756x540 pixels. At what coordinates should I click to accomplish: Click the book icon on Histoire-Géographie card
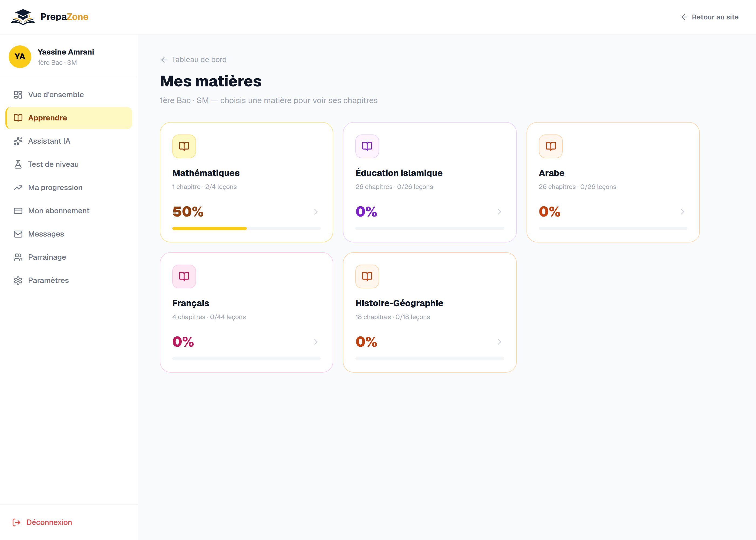coord(367,276)
